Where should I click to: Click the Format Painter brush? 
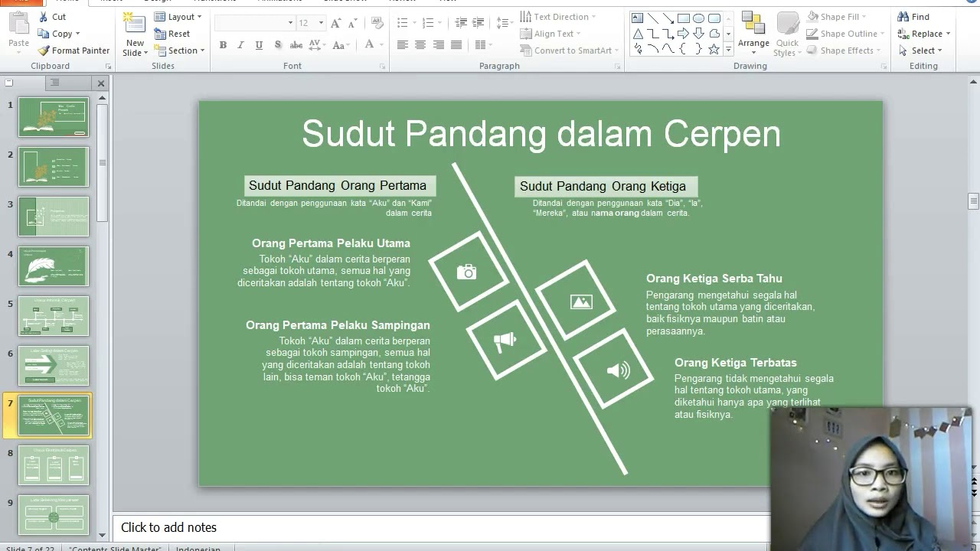click(44, 51)
